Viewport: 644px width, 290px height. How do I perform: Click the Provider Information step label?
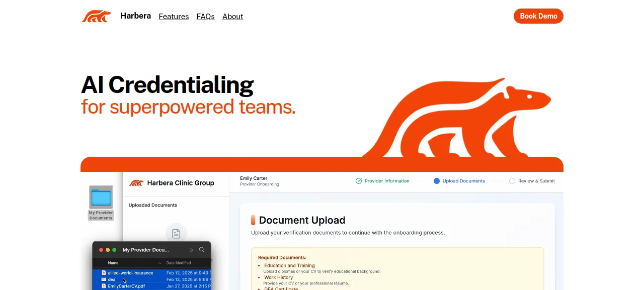click(387, 181)
